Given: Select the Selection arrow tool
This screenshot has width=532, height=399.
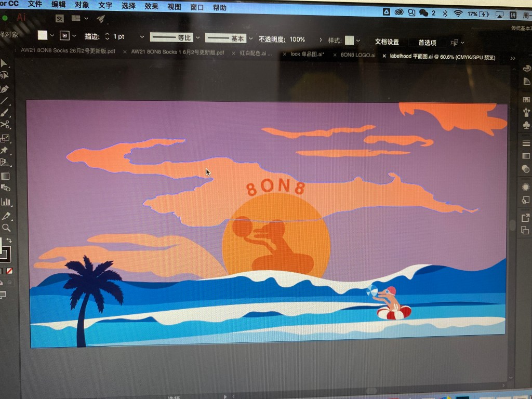Looking at the screenshot, I should coord(4,63).
